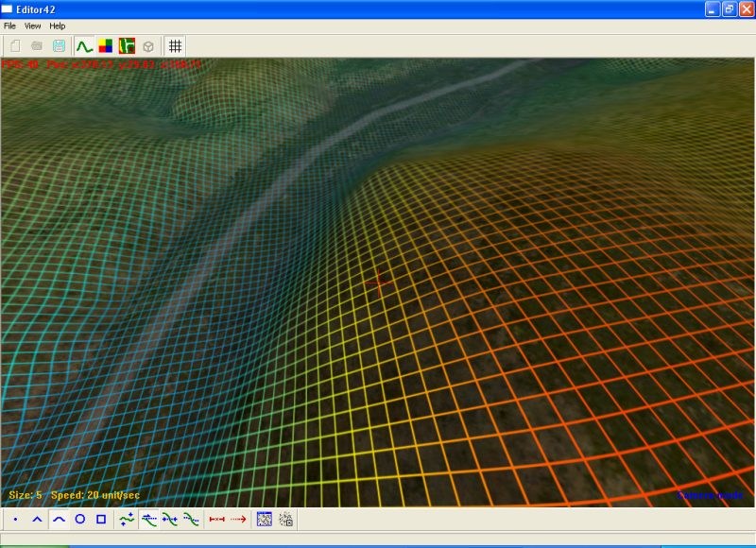Toggle the flatten terrain tool
The image size is (756, 548).
(x=149, y=519)
